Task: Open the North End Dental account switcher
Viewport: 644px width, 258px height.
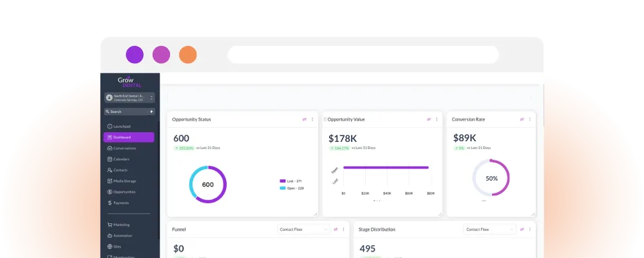Action: click(x=129, y=97)
